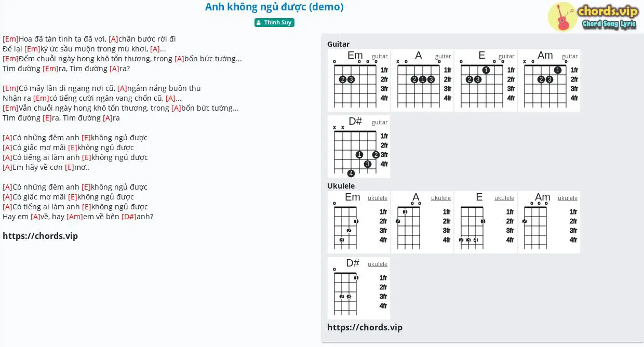Click the https://chords.vip link below lyrics

point(41,236)
